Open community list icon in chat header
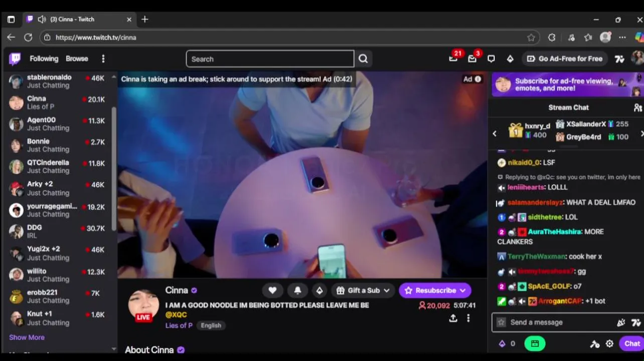This screenshot has width=644, height=361. 637,107
